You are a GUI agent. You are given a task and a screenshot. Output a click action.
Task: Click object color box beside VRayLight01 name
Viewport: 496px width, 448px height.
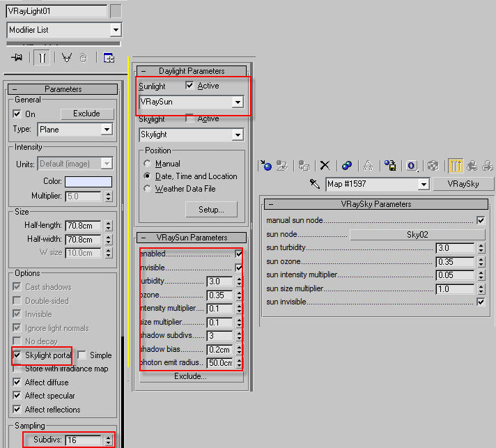point(116,11)
